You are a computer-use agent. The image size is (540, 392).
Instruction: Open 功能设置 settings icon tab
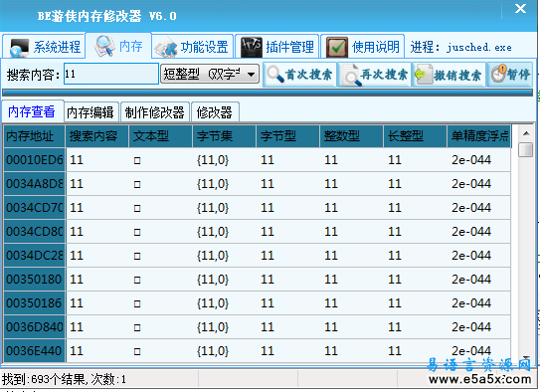tap(192, 47)
